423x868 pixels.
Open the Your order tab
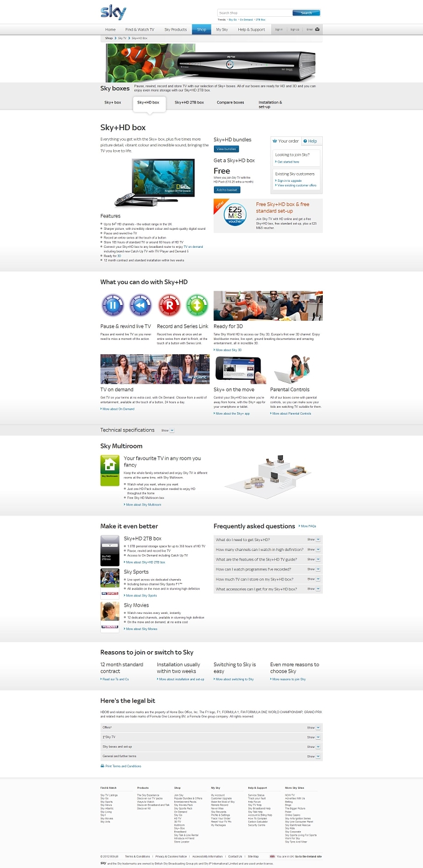pyautogui.click(x=286, y=141)
